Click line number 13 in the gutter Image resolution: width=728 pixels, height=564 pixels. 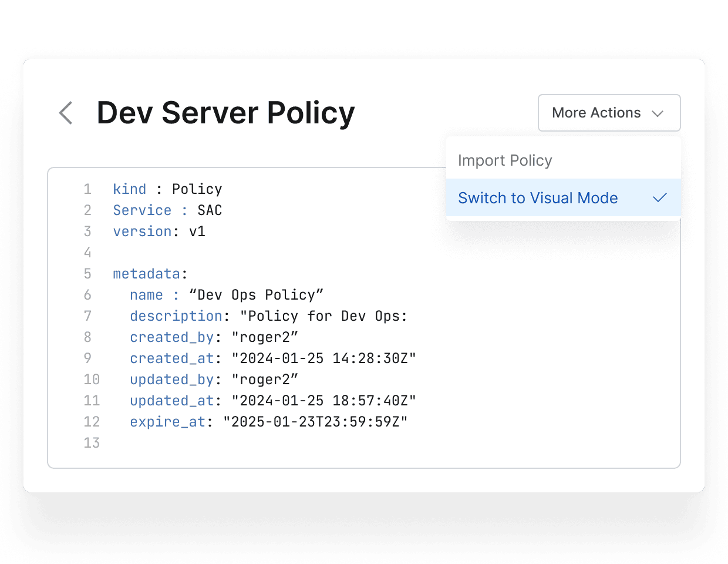92,443
